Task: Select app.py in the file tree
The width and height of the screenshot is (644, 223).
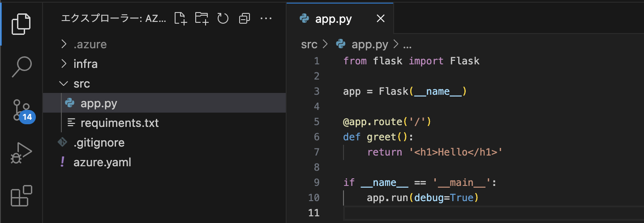Action: tap(164, 103)
